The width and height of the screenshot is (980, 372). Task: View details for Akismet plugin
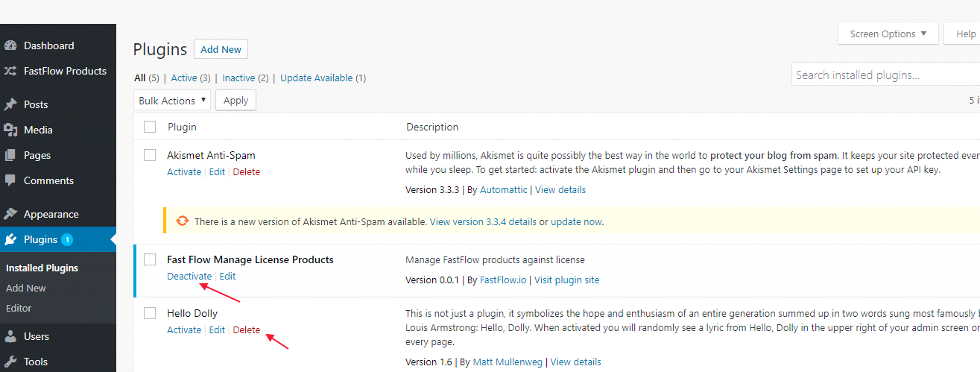[x=560, y=189]
